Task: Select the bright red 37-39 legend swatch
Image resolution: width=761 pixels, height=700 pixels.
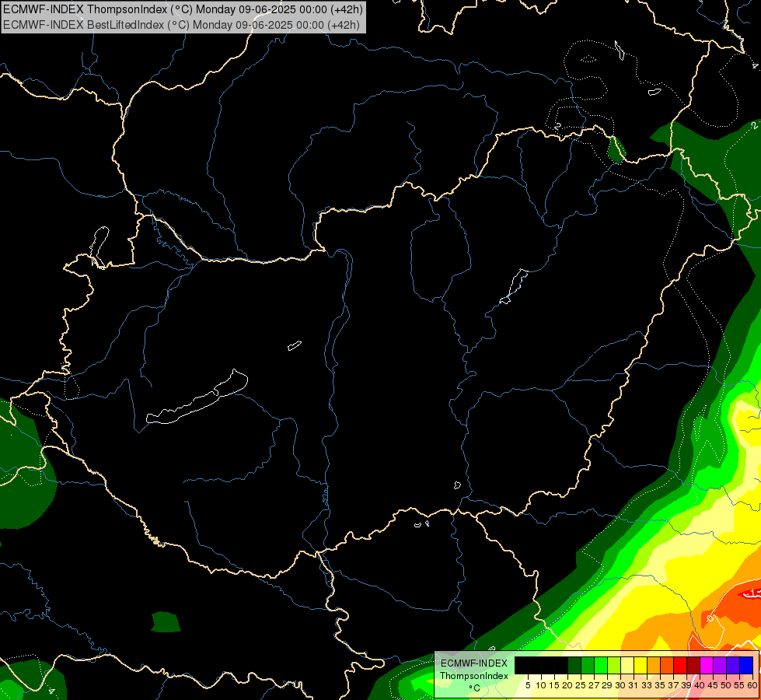Action: [x=680, y=665]
